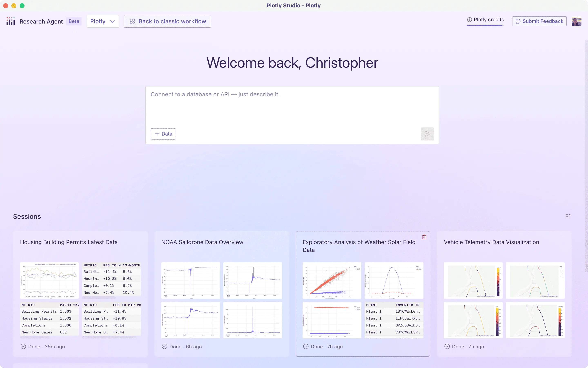Click the New Home Sales 682 row
The height and width of the screenshot is (368, 588).
[x=49, y=332]
